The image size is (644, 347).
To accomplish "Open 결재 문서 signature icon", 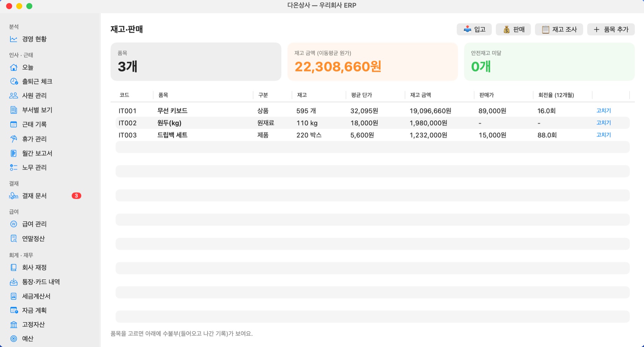I will pos(14,196).
